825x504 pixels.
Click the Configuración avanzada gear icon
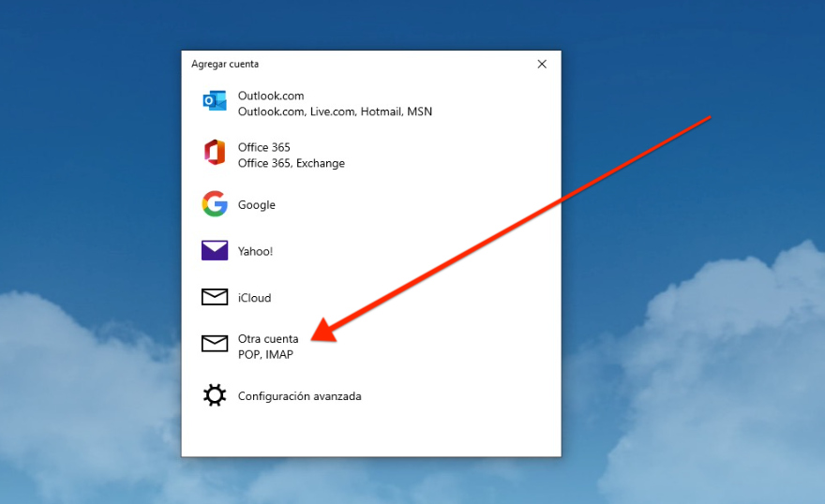pyautogui.click(x=215, y=395)
